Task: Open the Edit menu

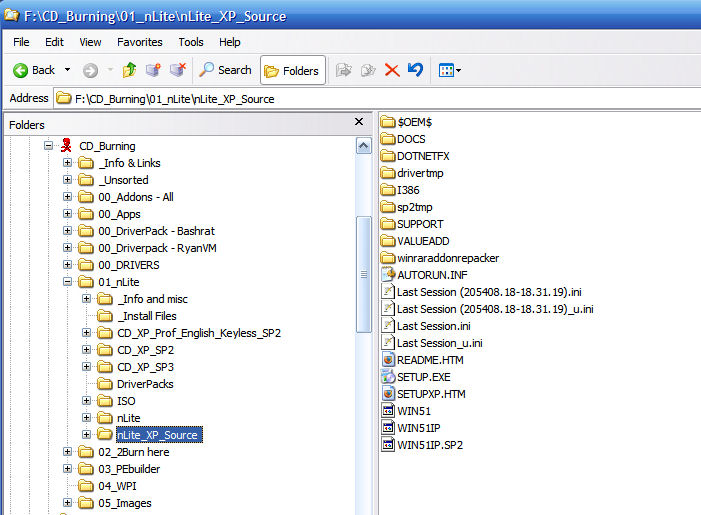Action: (54, 42)
